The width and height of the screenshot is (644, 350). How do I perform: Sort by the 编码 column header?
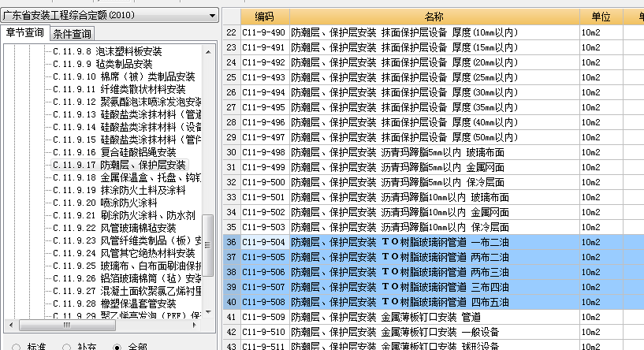click(265, 17)
